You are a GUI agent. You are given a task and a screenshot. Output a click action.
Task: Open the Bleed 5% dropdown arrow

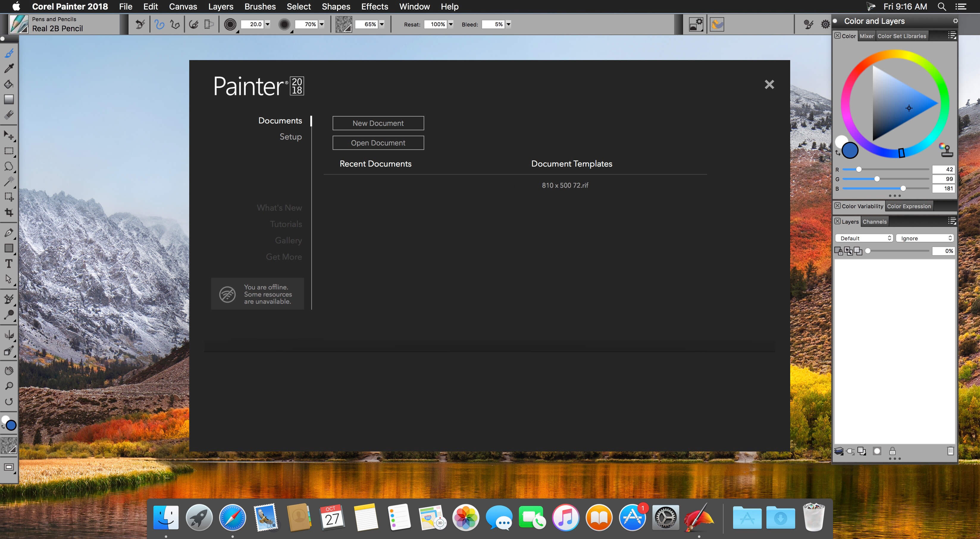pos(508,24)
